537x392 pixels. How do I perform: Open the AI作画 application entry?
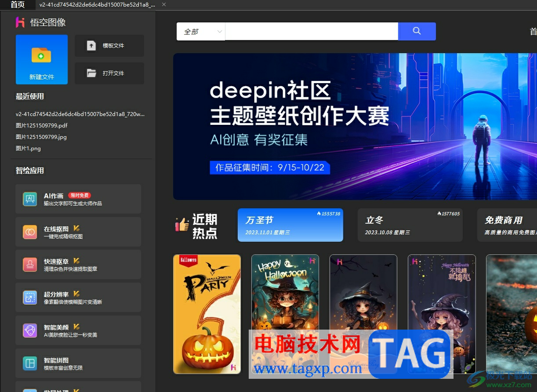tap(78, 199)
